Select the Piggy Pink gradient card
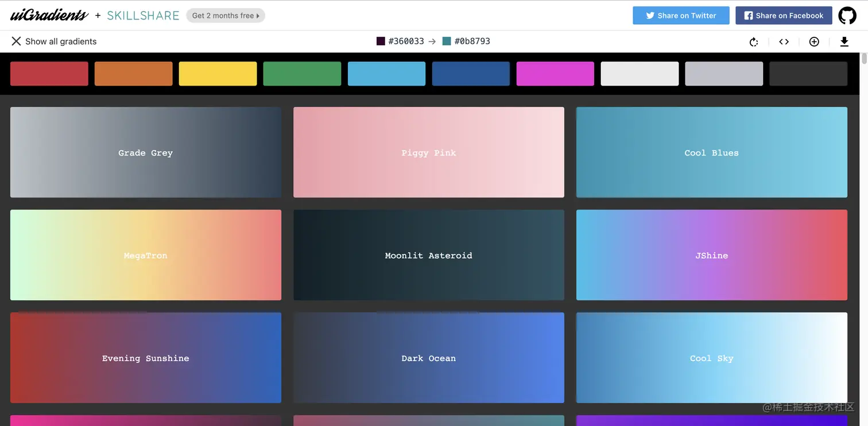The width and height of the screenshot is (868, 426). click(x=429, y=152)
